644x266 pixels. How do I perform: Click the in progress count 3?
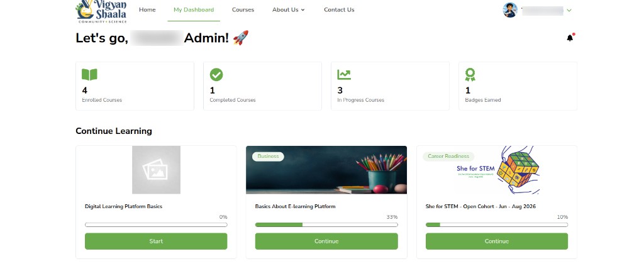pyautogui.click(x=340, y=91)
